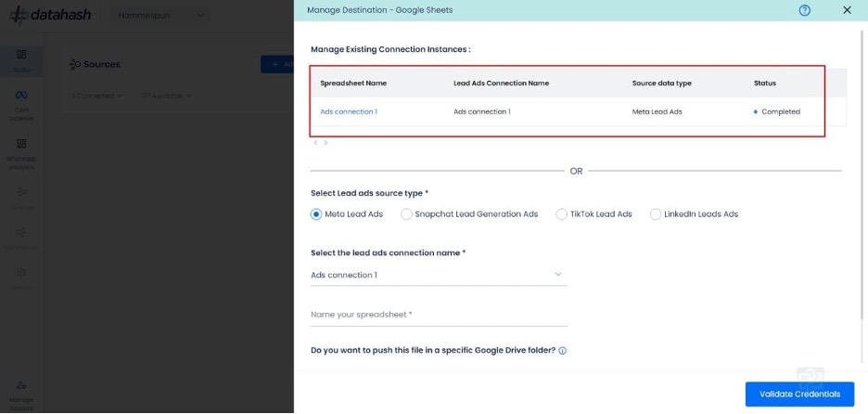Open Manage Account in the sidebar
The image size is (868, 414).
21,395
